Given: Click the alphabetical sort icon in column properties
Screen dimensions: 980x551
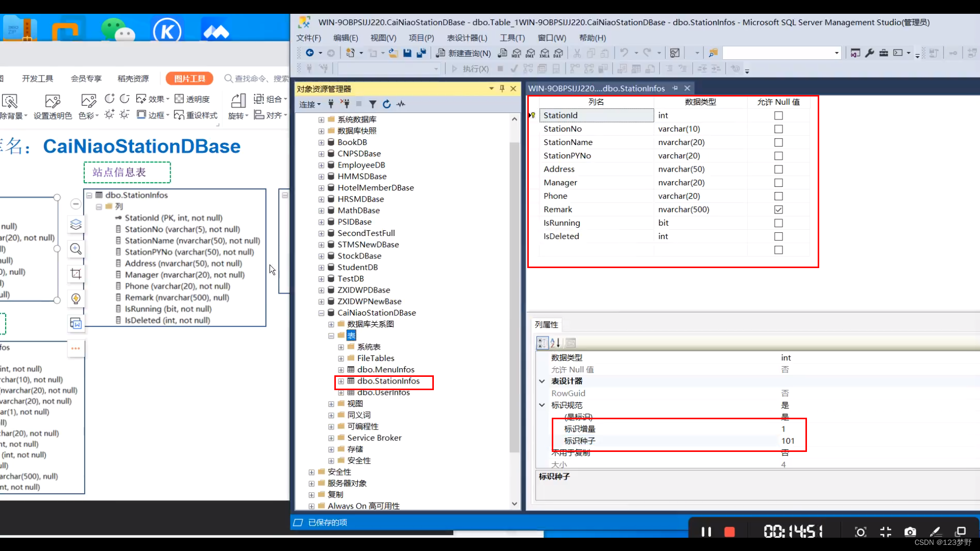Looking at the screenshot, I should pyautogui.click(x=555, y=343).
